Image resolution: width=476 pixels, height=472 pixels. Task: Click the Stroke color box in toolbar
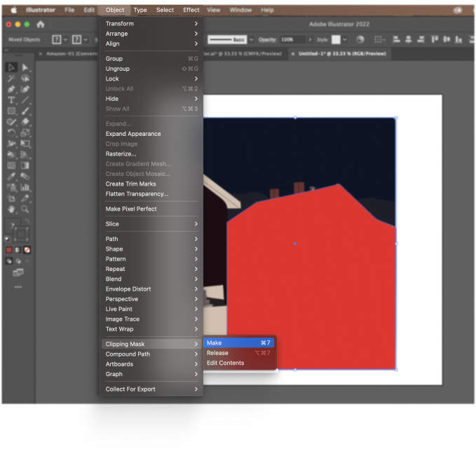21,234
